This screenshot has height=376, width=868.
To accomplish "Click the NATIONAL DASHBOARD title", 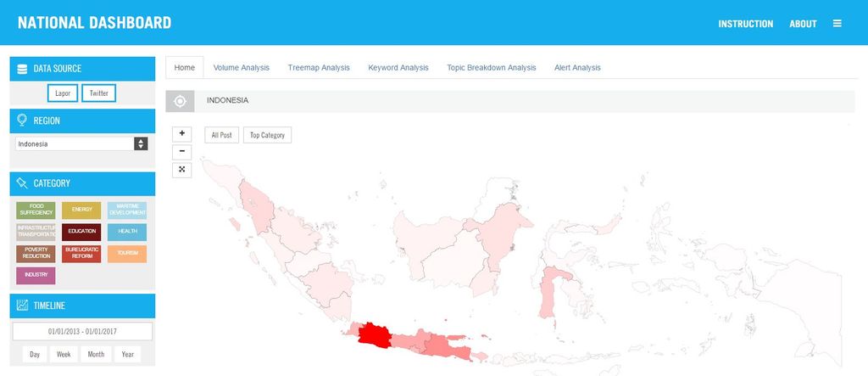I will point(94,23).
